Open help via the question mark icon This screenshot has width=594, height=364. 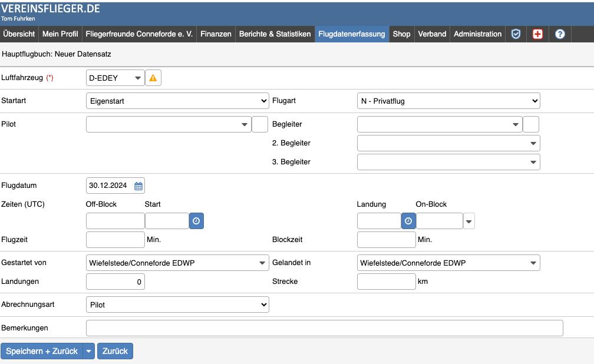point(560,34)
